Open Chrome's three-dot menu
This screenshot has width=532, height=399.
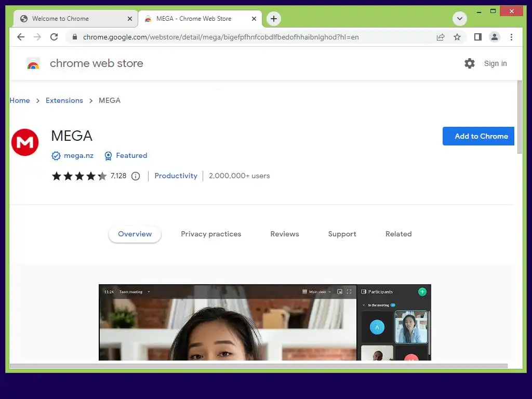tap(511, 37)
